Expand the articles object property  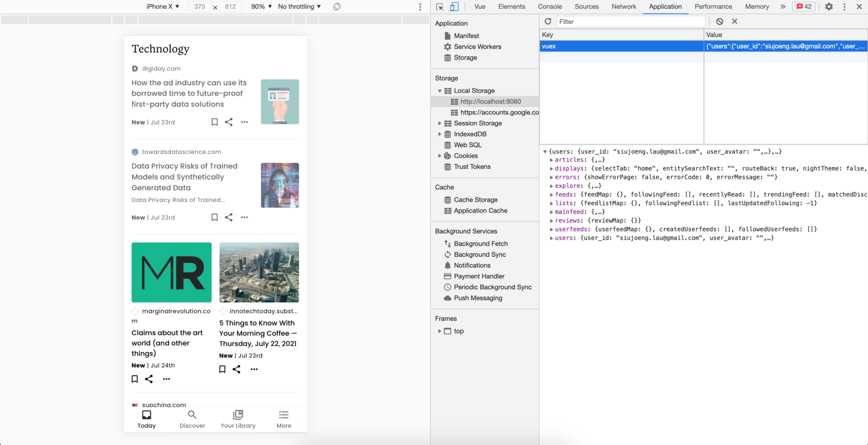(552, 160)
